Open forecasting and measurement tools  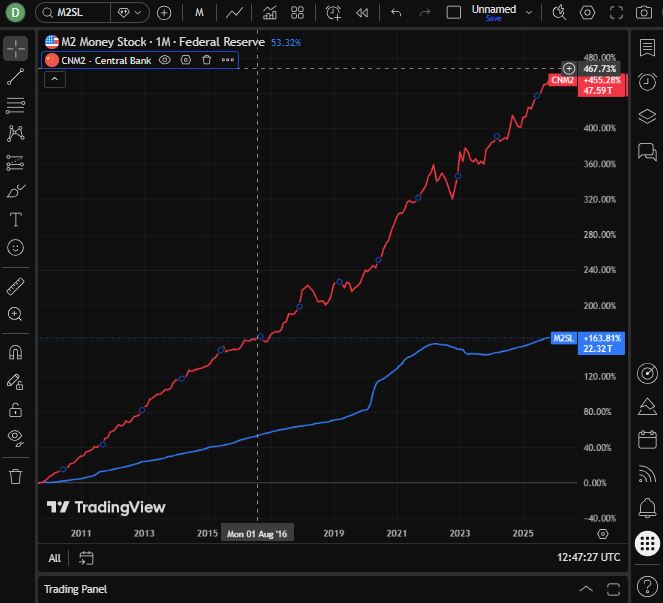click(x=15, y=162)
